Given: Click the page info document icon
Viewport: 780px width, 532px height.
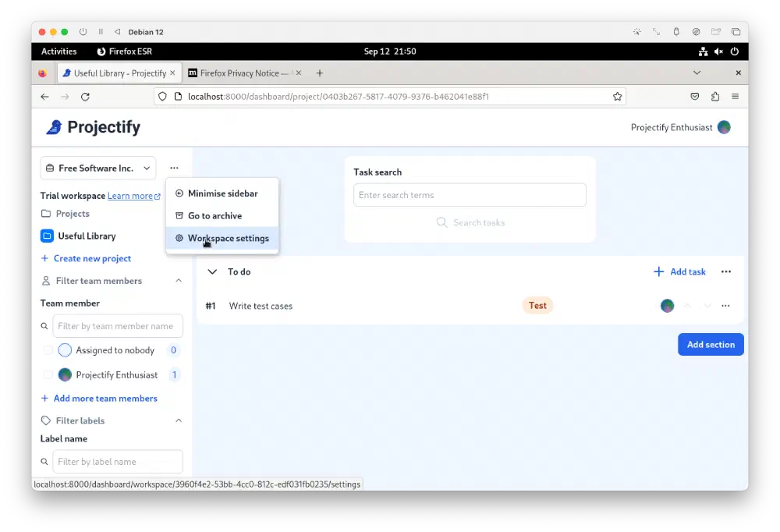Looking at the screenshot, I should (178, 97).
